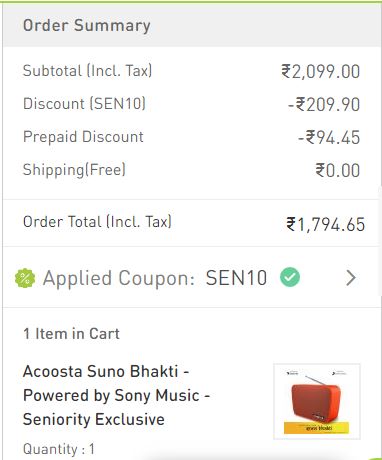Click the prepaid discount amount -₹94.45

click(x=329, y=137)
